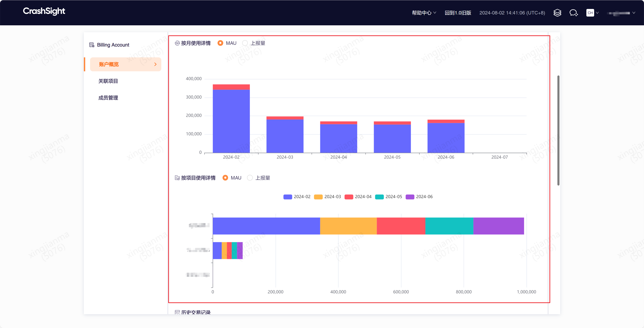This screenshot has height=328, width=644.
Task: Click the monthly usage details section icon
Action: click(177, 43)
